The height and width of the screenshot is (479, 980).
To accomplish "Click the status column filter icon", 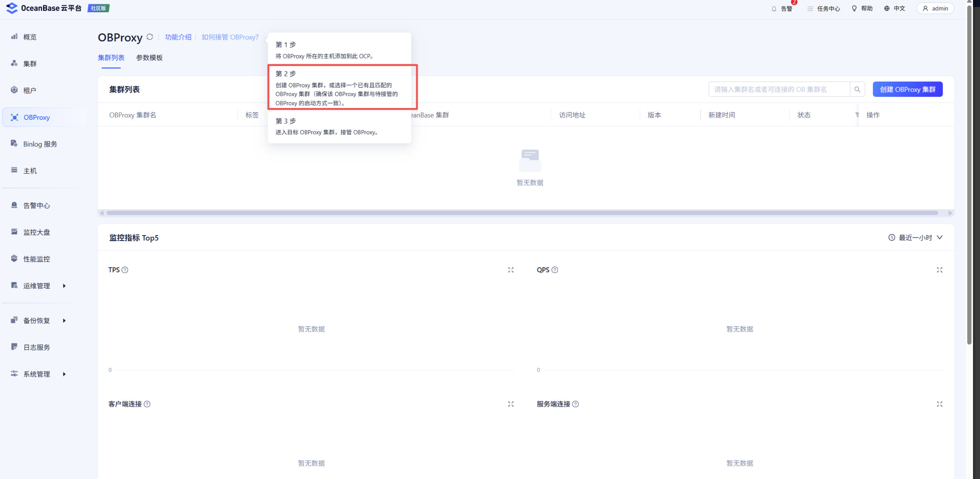I will pos(857,115).
